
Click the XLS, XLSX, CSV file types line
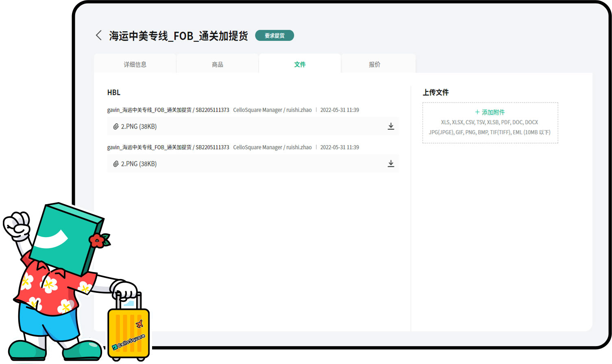click(x=490, y=122)
